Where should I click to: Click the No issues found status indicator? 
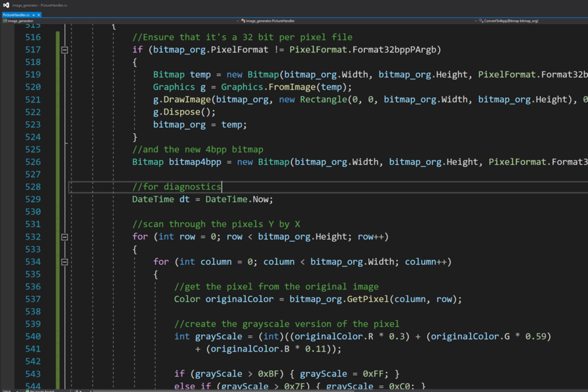click(x=40, y=390)
